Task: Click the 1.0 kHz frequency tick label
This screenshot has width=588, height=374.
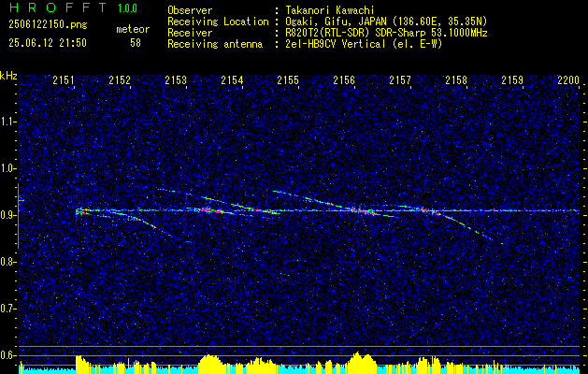Action: (8, 168)
